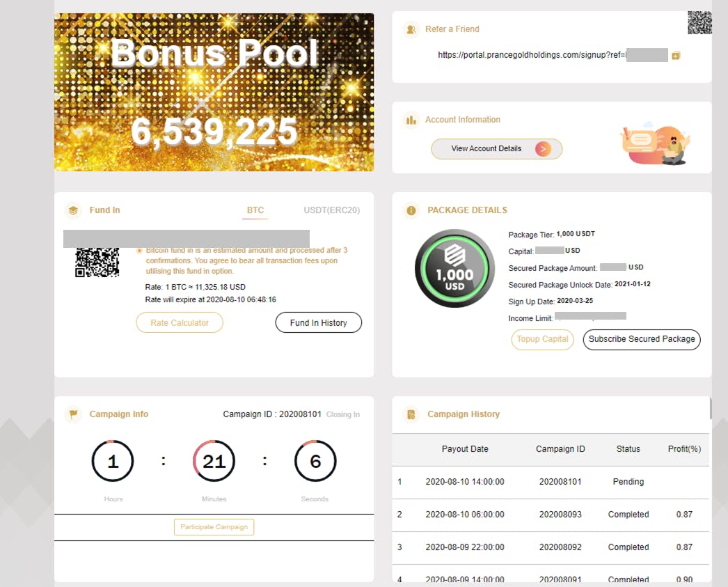Open View Account Details
The image size is (728, 587).
[x=496, y=149]
